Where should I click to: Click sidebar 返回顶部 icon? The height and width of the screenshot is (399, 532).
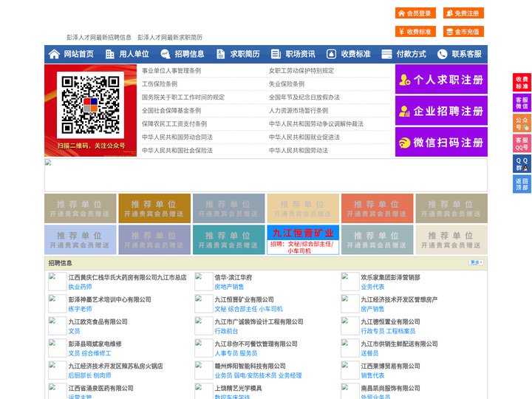click(x=522, y=184)
